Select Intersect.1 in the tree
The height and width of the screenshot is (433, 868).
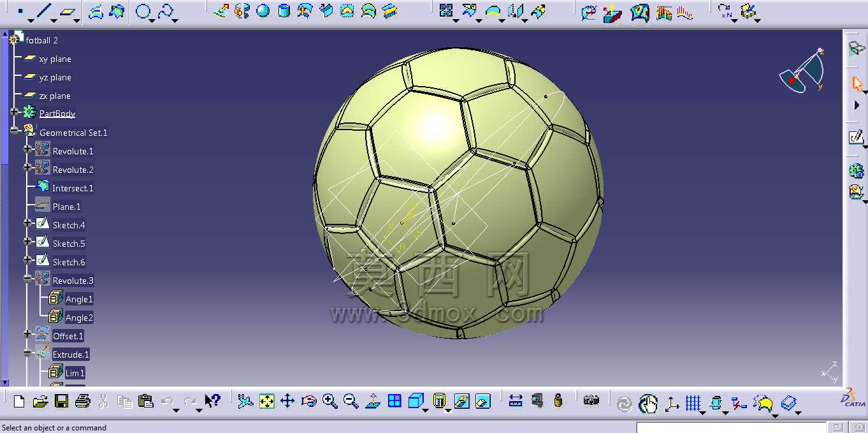73,188
